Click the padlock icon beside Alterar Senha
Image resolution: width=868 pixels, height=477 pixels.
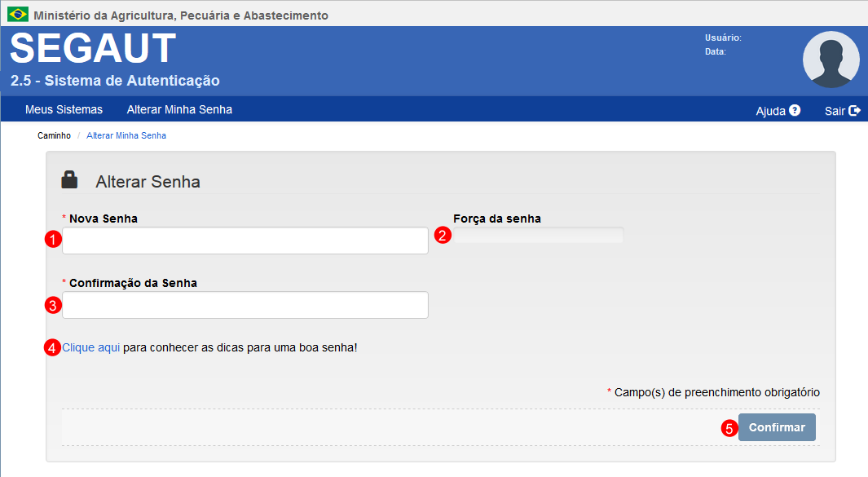(x=70, y=180)
